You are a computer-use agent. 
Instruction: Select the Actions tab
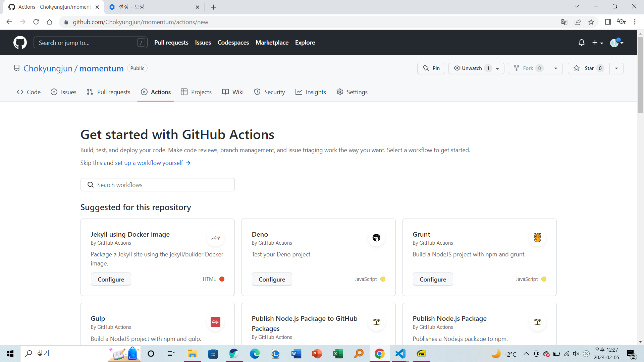(x=156, y=92)
